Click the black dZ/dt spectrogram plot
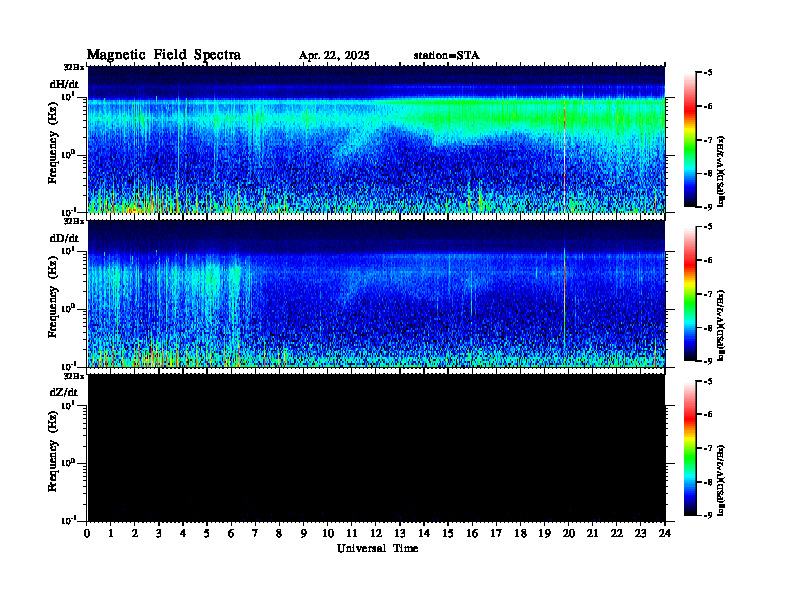Image resolution: width=792 pixels, height=612 pixels. coord(376,447)
